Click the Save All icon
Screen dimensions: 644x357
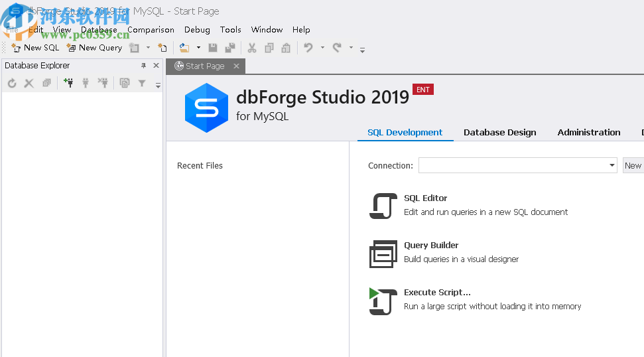pos(230,48)
